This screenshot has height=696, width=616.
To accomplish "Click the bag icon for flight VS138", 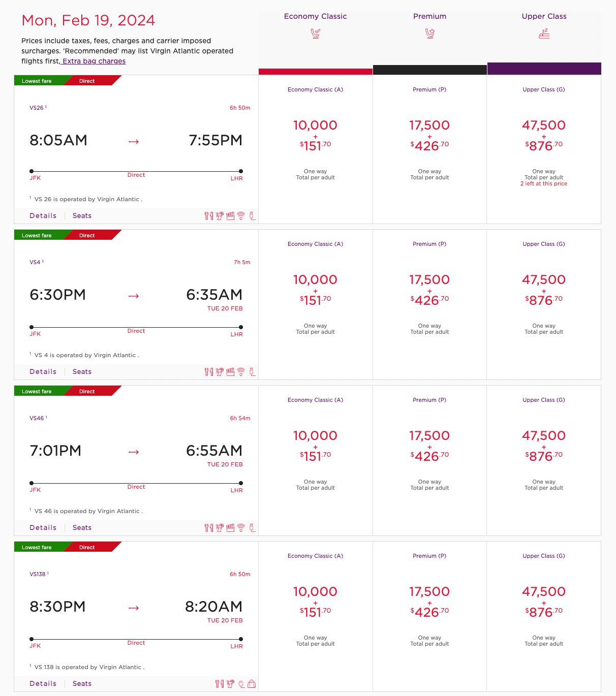I will point(252,684).
